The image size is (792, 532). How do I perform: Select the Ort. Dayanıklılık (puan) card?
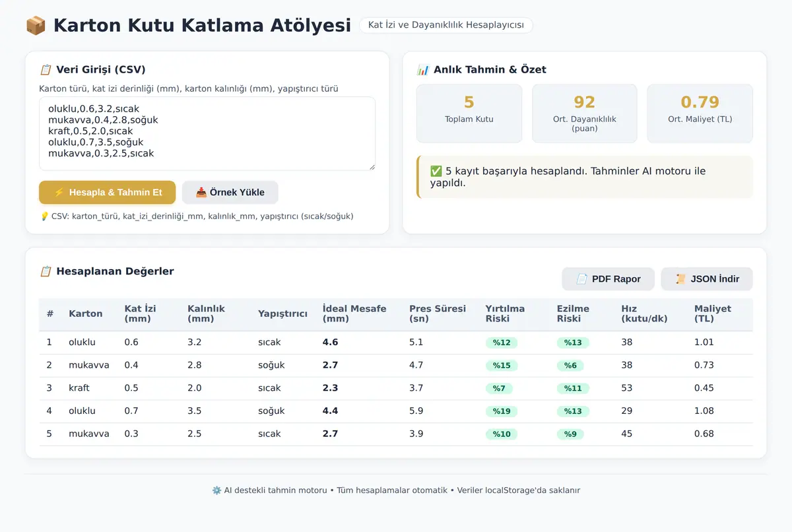click(x=585, y=114)
